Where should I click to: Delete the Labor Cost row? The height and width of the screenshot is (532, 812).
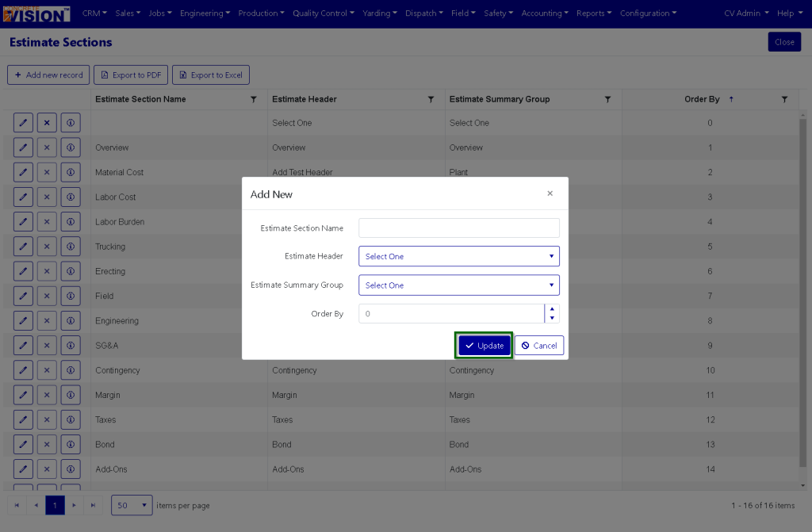47,197
